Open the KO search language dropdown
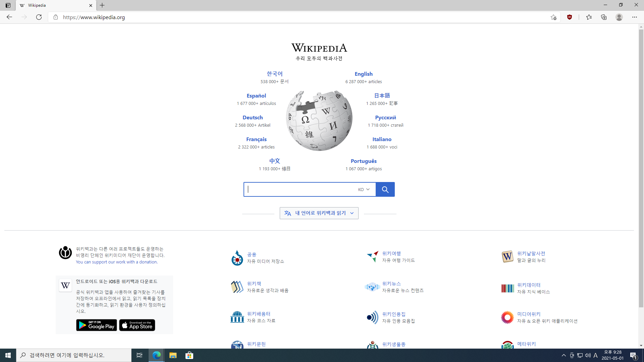Screen dimensions: 644x362 pyautogui.click(x=364, y=189)
